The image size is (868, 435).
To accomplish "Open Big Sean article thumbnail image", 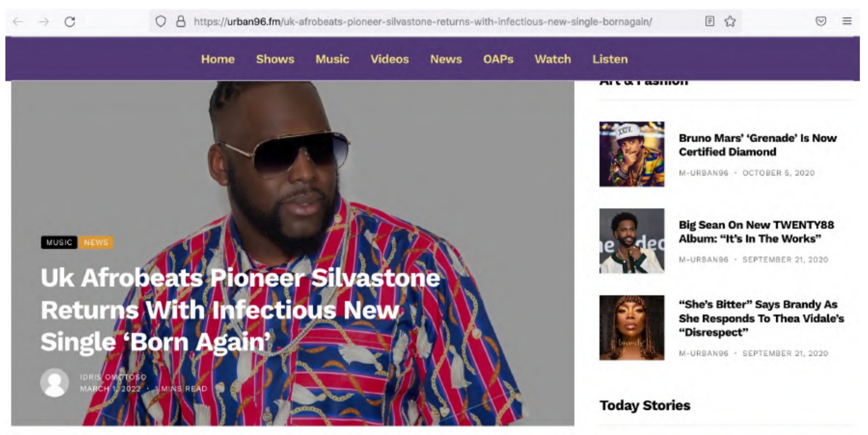I will point(632,240).
